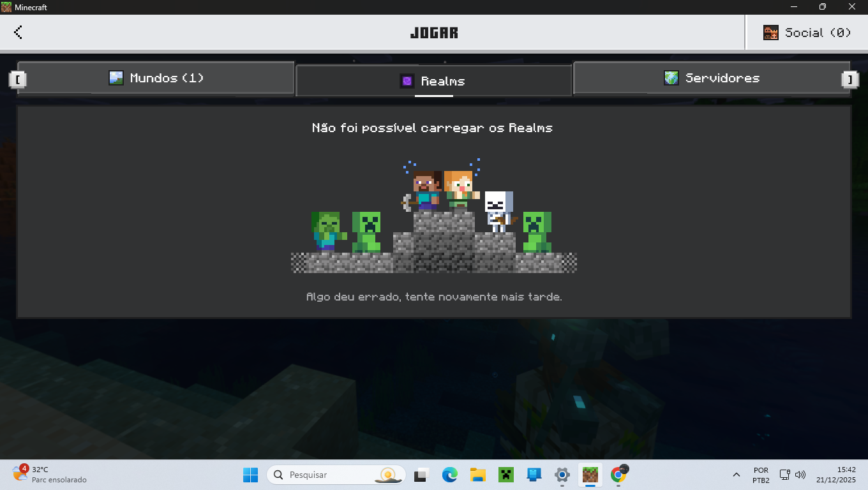Viewport: 868px width, 490px height.
Task: Minimize the Minecraft window
Action: click(x=794, y=7)
